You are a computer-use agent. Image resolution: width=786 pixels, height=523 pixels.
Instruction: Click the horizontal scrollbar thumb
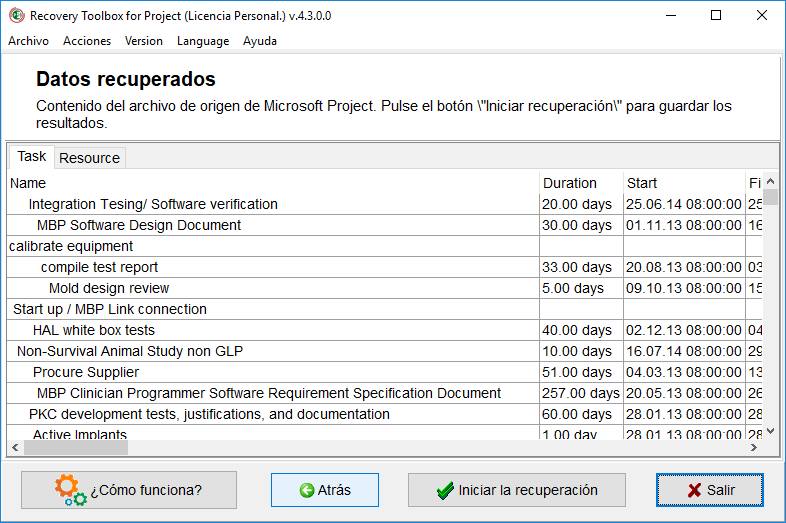pyautogui.click(x=76, y=447)
